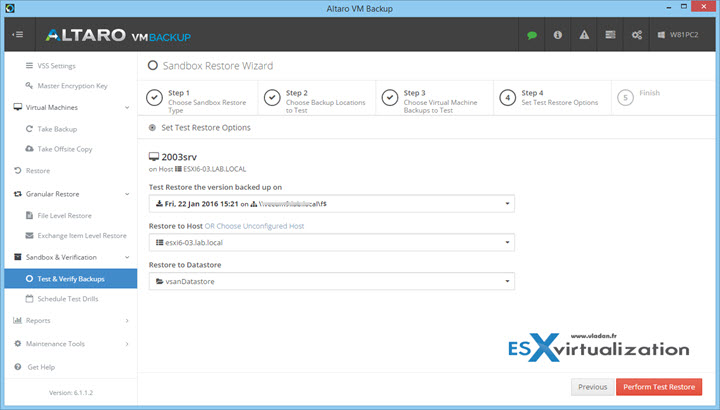Open the Restore to Datastore dropdown
720x410 pixels.
tap(332, 281)
